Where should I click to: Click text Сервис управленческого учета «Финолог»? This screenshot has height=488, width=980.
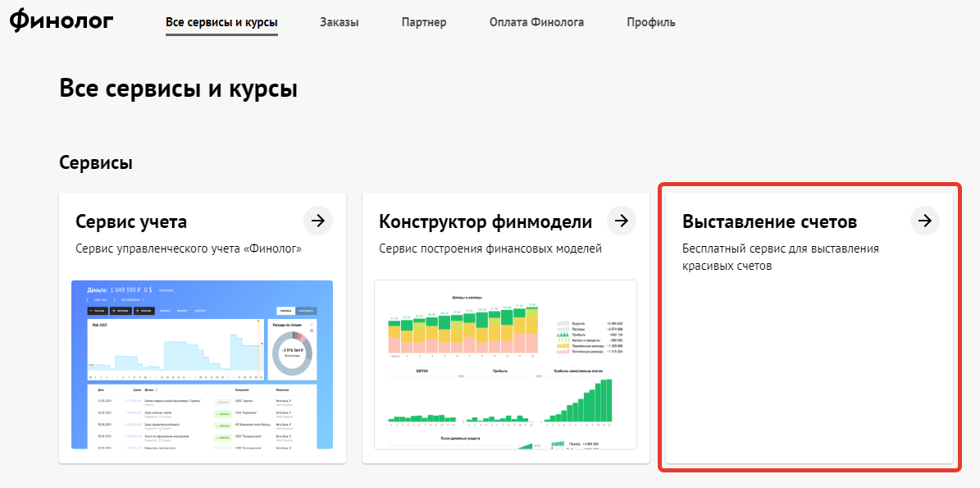[189, 249]
